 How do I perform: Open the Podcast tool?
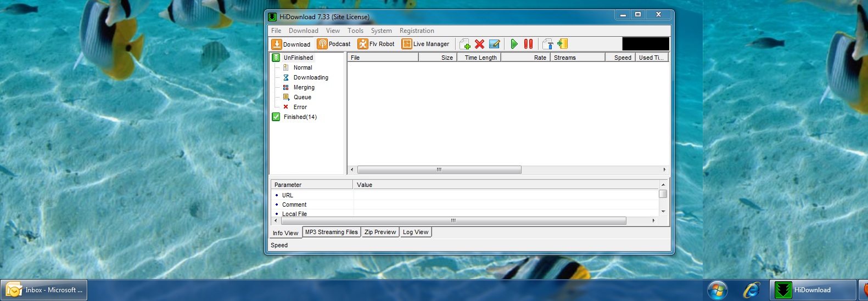click(x=334, y=44)
